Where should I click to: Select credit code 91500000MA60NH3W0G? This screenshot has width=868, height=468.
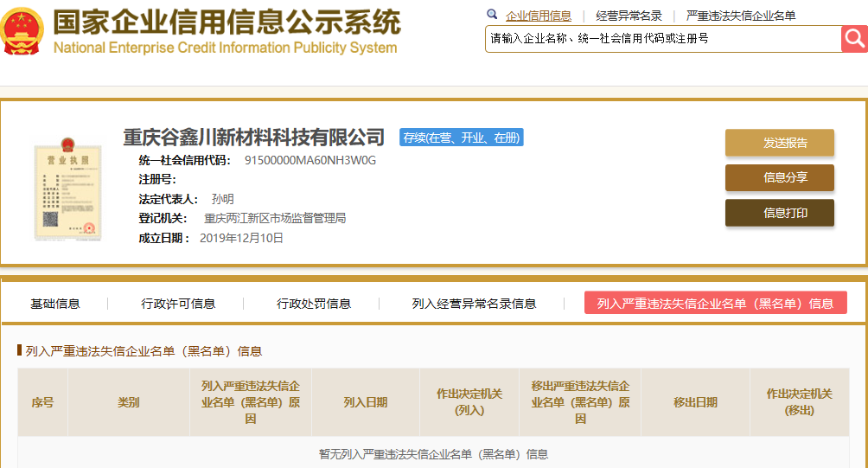(310, 161)
